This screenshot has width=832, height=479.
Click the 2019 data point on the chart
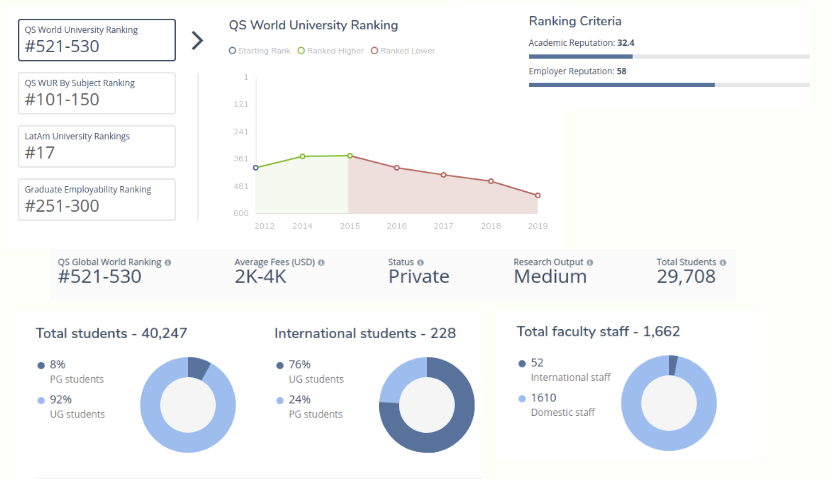538,196
